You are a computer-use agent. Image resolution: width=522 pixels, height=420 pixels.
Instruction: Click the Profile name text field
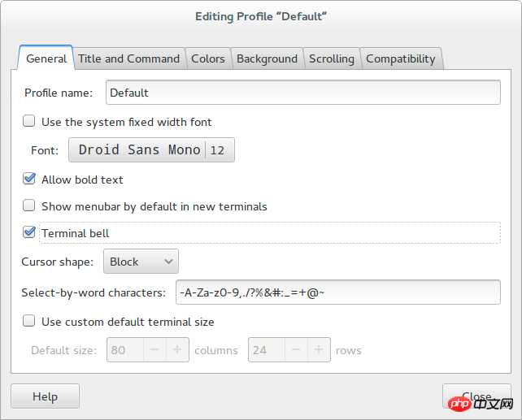302,93
